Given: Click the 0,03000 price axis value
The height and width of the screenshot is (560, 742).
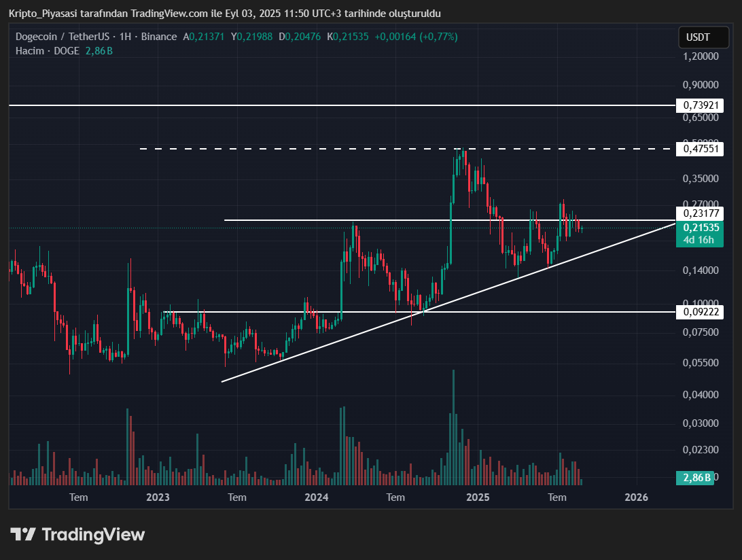Looking at the screenshot, I should click(701, 423).
